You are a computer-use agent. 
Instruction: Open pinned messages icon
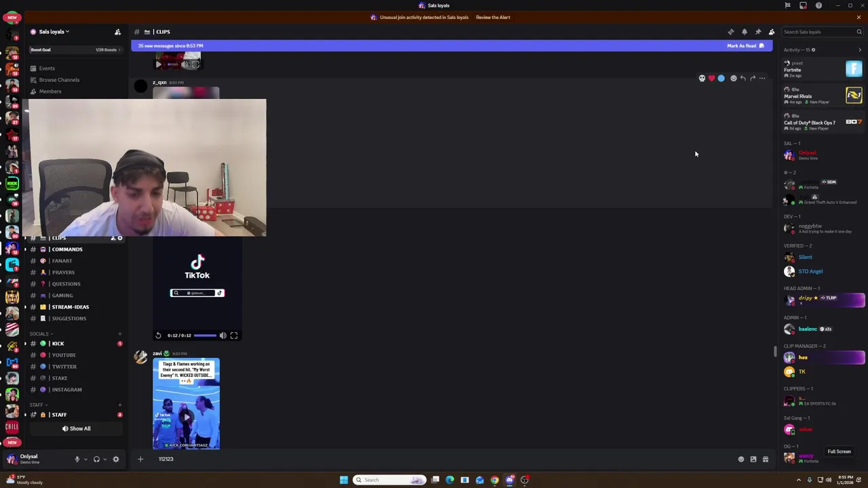[x=758, y=32]
